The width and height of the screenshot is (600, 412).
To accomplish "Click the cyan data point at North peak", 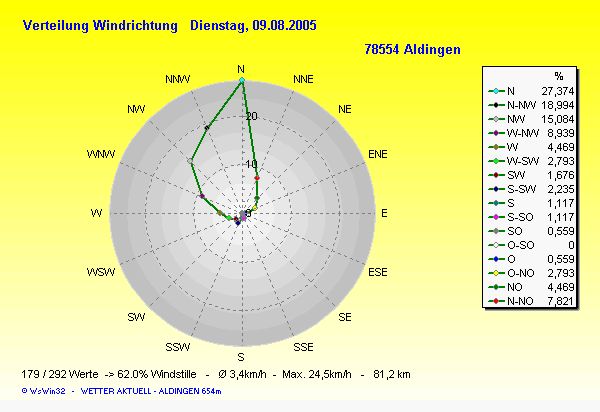I will 241,79.
